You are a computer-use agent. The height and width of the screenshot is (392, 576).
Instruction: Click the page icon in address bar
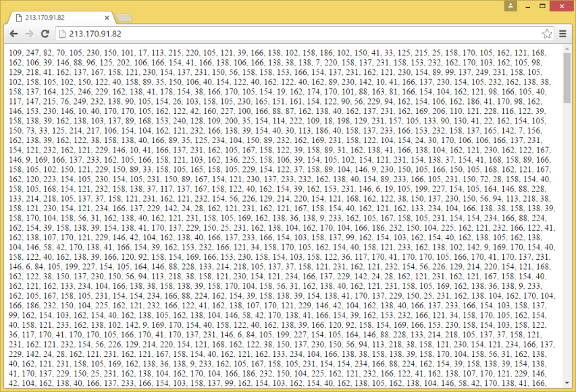click(62, 34)
